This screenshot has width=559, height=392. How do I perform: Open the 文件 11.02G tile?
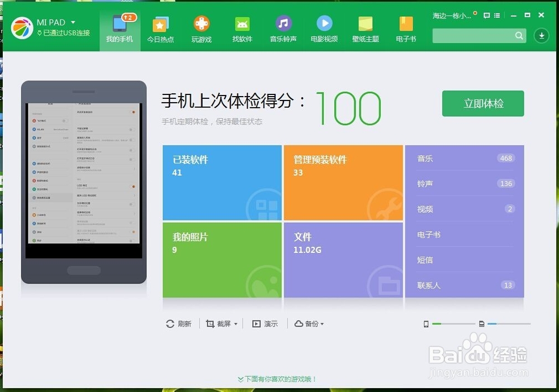(x=343, y=260)
